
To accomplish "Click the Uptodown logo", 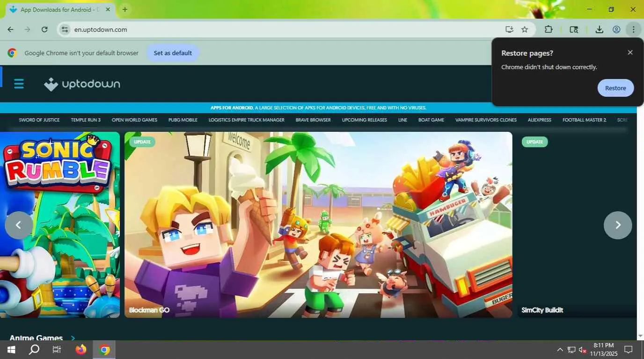I will click(82, 84).
